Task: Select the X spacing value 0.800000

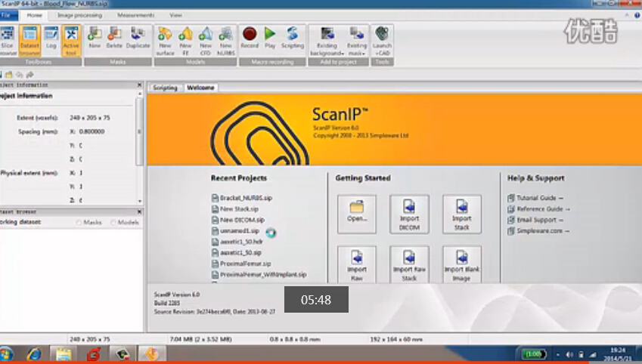Action: click(91, 131)
